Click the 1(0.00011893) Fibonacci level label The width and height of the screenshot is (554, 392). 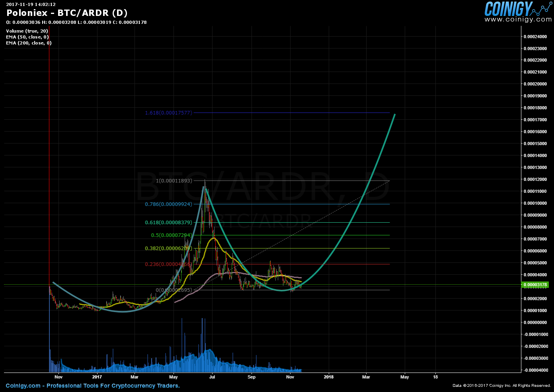pyautogui.click(x=174, y=180)
